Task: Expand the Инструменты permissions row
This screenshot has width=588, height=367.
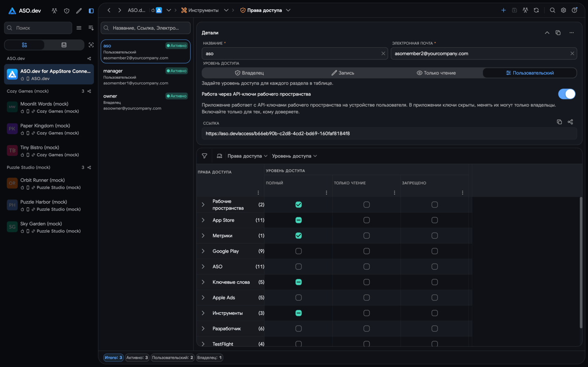Action: coord(203,313)
